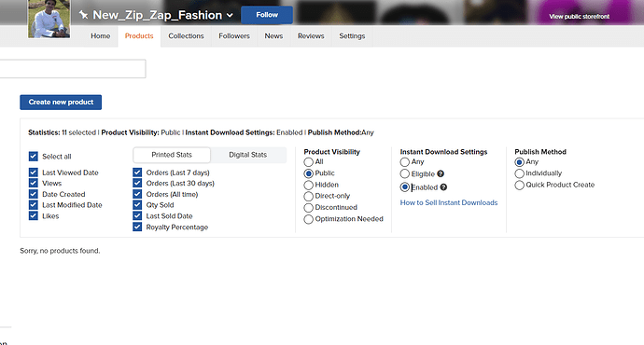Screen dimensions: 644x345
Task: Open Enabled help question mark icon
Action: click(x=443, y=187)
